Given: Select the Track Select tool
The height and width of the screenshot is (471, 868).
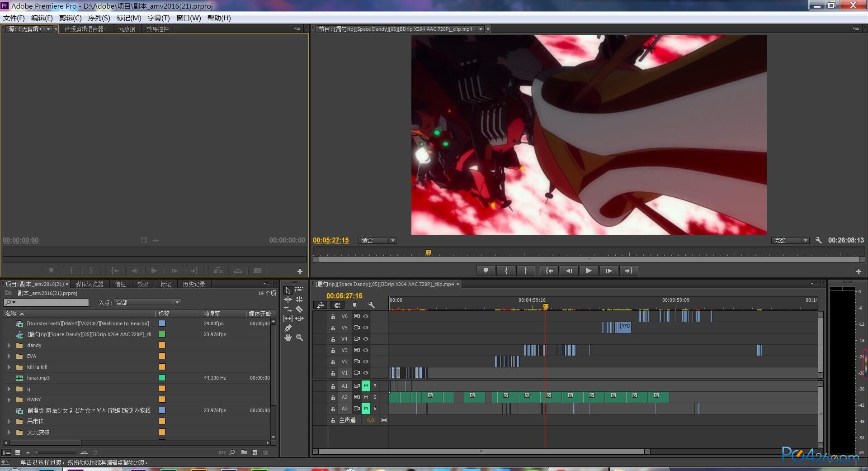Looking at the screenshot, I should [x=299, y=290].
